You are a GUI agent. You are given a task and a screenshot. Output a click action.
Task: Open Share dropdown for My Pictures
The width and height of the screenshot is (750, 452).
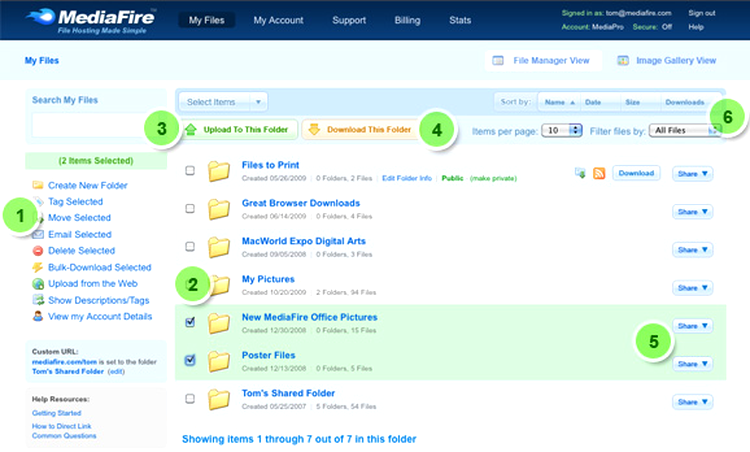click(692, 287)
